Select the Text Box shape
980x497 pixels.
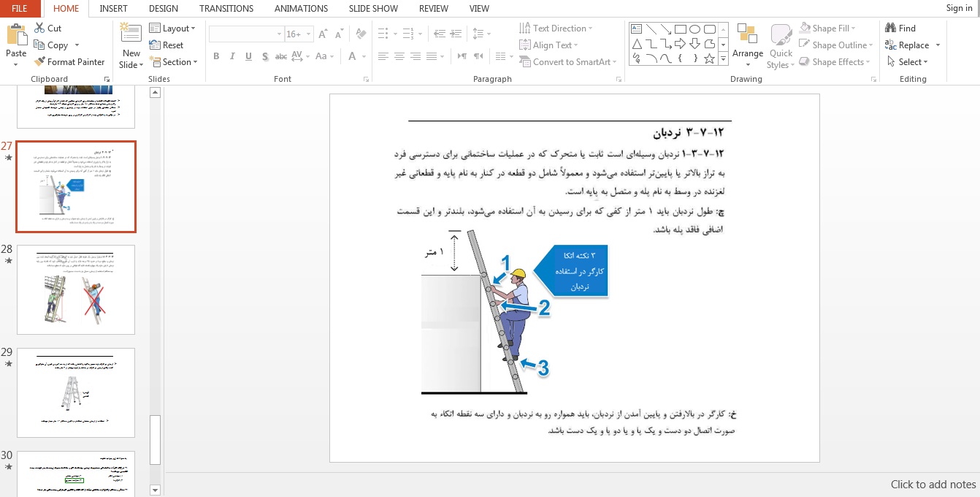click(x=636, y=29)
